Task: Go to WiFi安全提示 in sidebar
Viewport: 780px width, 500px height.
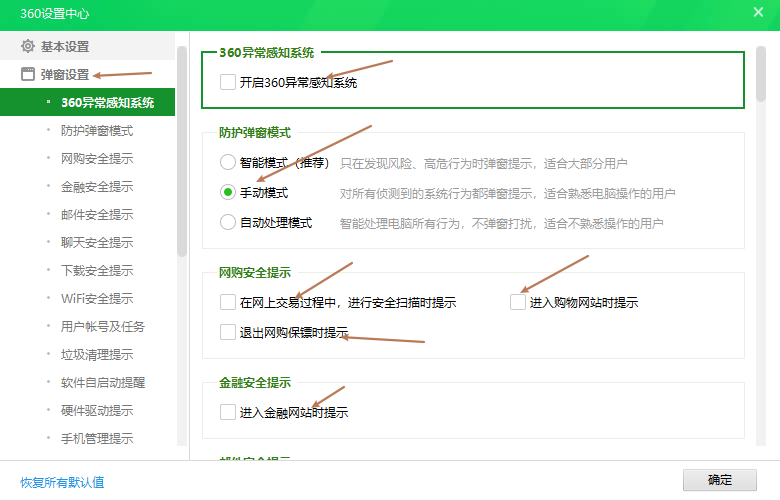Action: (97, 299)
